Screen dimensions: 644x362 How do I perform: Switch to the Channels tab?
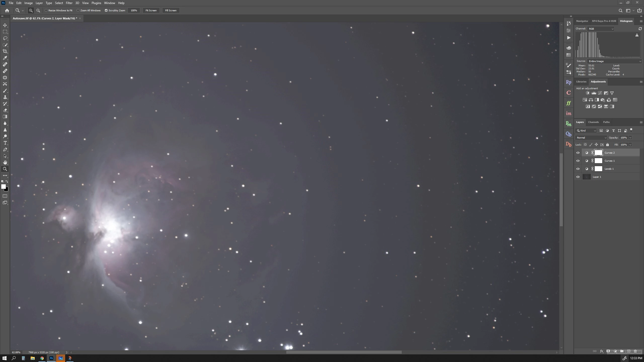(593, 122)
